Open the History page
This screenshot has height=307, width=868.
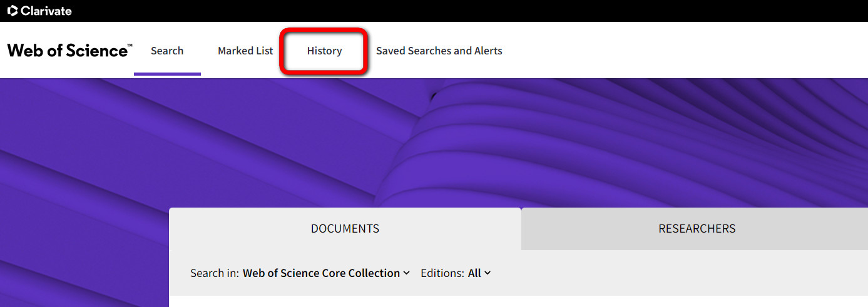coord(324,51)
